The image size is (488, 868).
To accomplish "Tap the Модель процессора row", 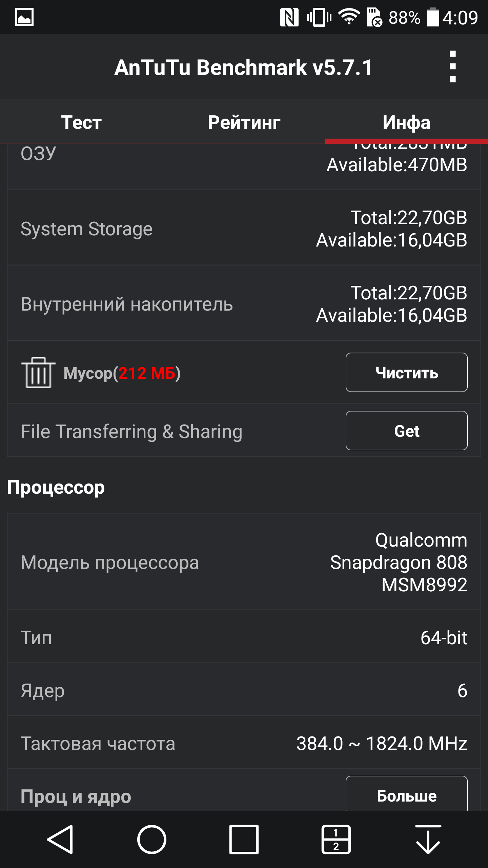I will (244, 562).
